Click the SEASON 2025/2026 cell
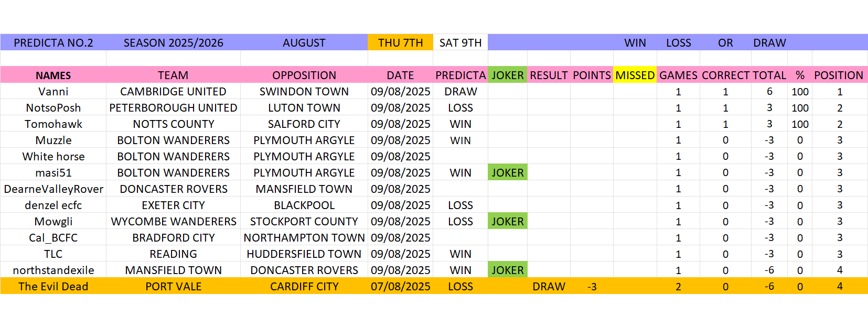 (x=173, y=42)
